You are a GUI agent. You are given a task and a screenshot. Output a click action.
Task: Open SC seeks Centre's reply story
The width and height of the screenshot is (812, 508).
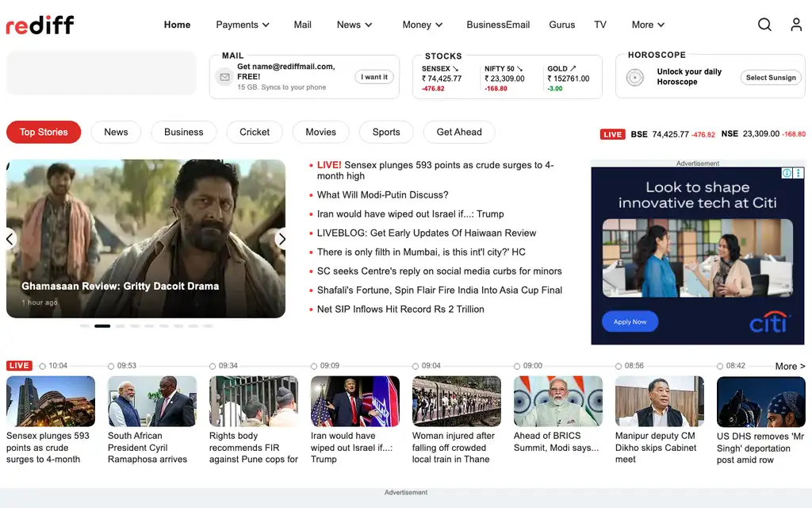439,271
